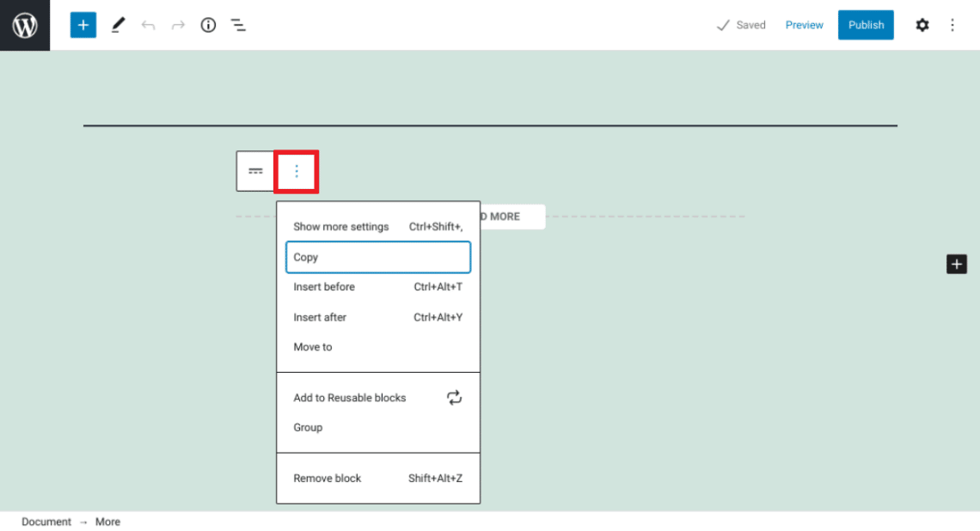The height and width of the screenshot is (531, 980).
Task: Preview the post
Action: coord(804,25)
